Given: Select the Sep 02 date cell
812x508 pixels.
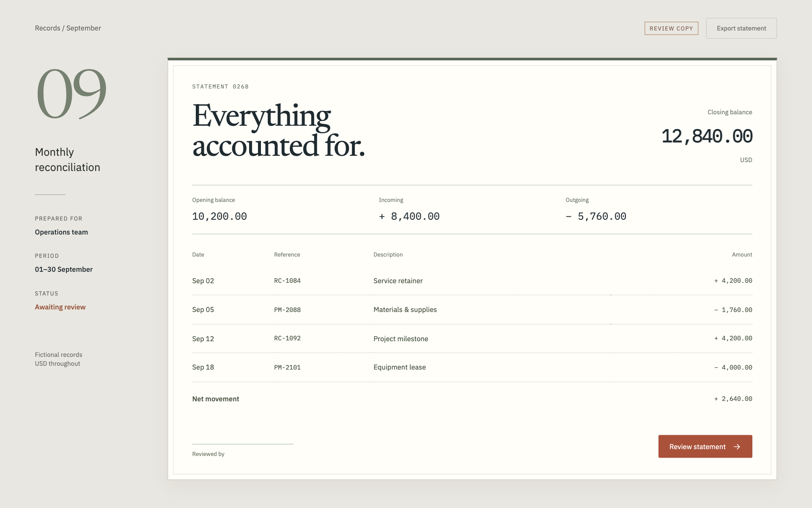Looking at the screenshot, I should click(x=203, y=281).
